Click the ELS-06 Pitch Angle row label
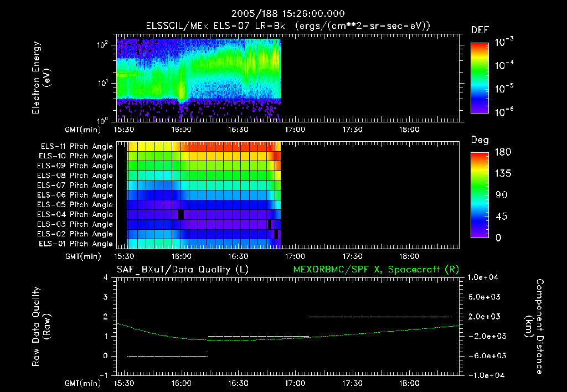The image size is (567, 392). click(x=75, y=195)
